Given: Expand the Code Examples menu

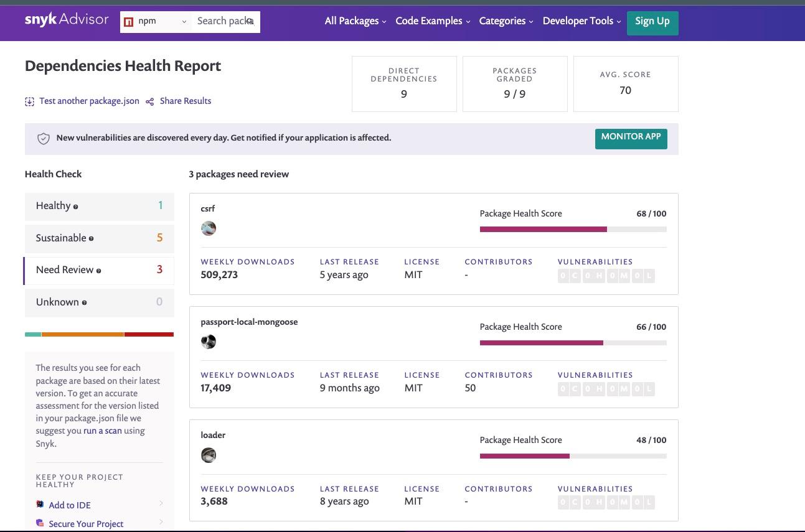Looking at the screenshot, I should (x=433, y=21).
